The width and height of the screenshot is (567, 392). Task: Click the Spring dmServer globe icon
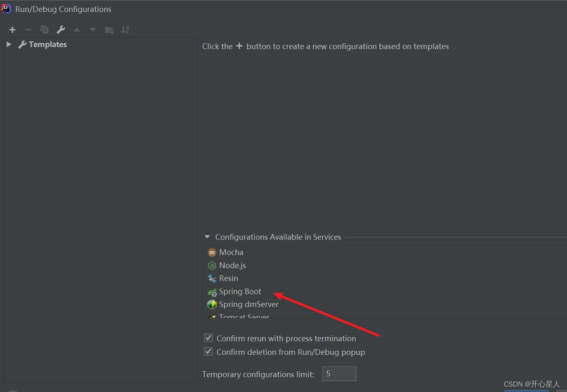click(x=212, y=305)
